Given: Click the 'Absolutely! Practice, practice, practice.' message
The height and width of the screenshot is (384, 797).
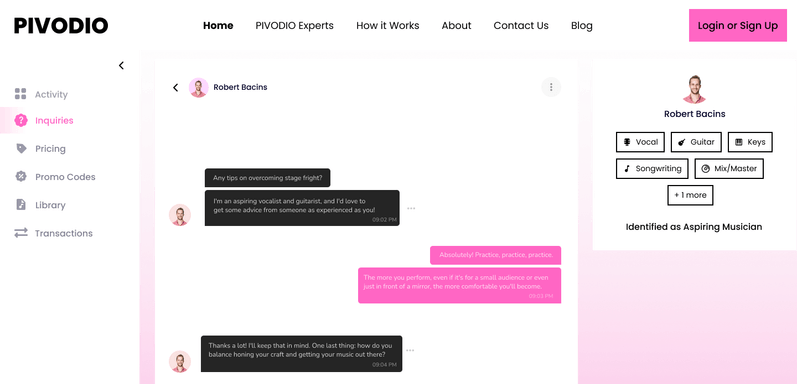Looking at the screenshot, I should (x=496, y=255).
